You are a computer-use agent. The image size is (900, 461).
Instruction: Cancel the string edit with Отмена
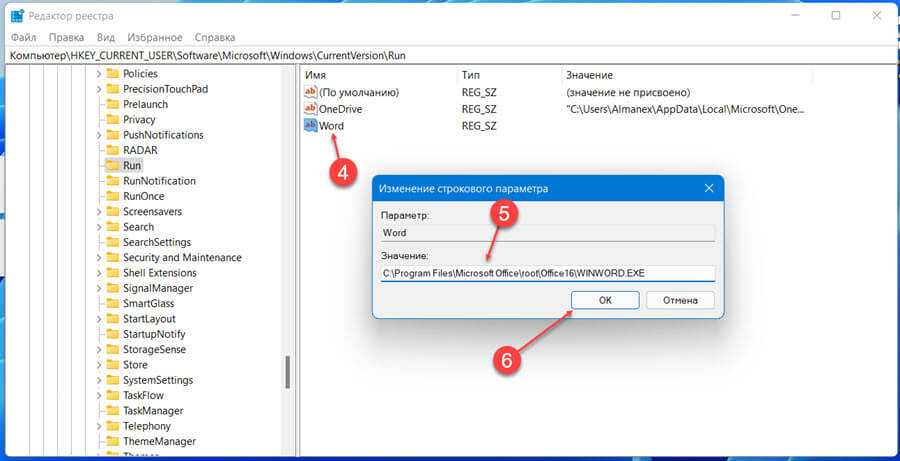click(x=680, y=300)
